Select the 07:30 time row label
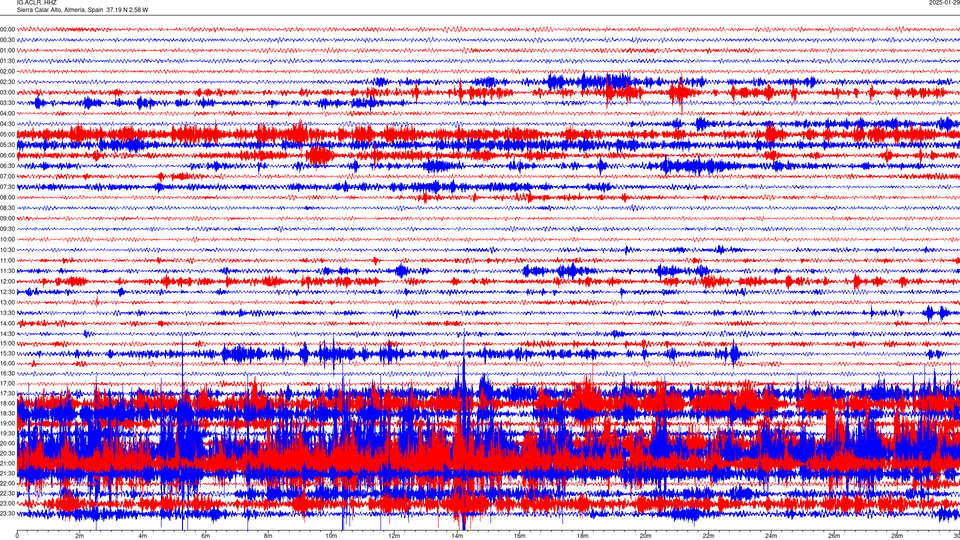This screenshot has width=960, height=540. click(7, 187)
